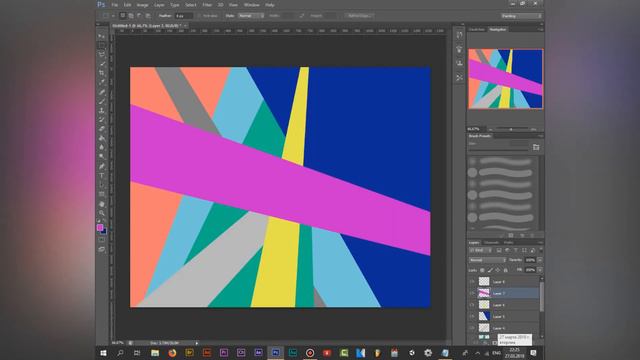The image size is (640, 360).
Task: Select the Crop tool
Action: coord(101,73)
